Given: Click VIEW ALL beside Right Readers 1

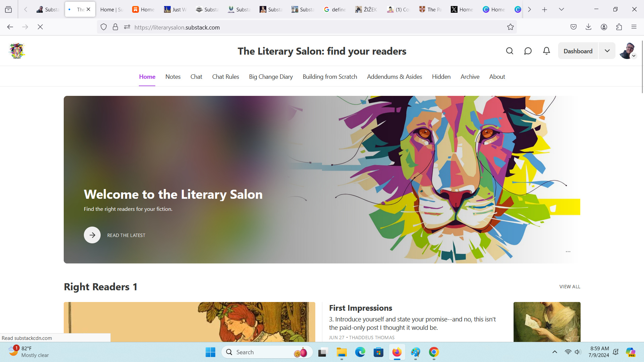Looking at the screenshot, I should pos(570,287).
